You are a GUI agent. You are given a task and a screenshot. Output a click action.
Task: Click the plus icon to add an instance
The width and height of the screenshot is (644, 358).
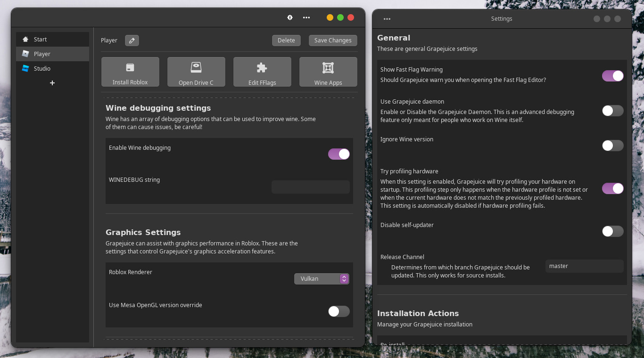[52, 83]
